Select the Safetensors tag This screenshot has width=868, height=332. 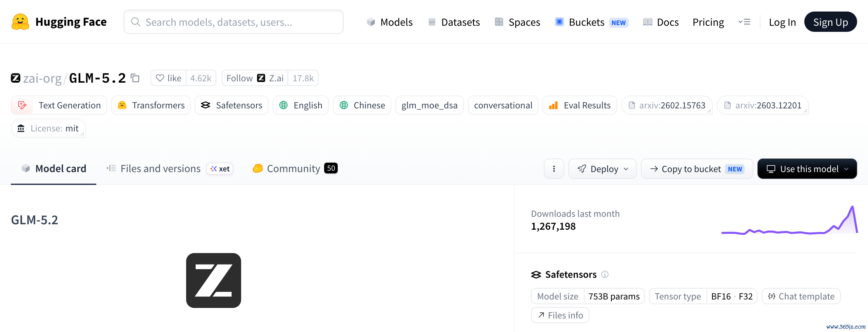tap(232, 105)
